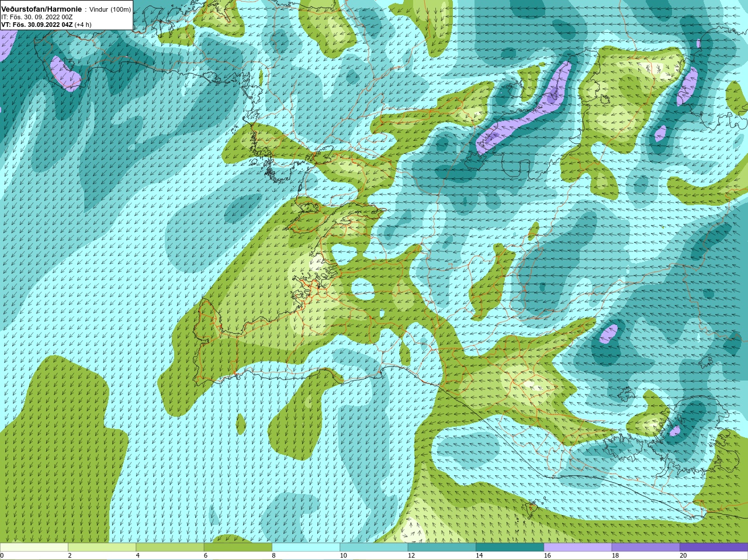748x560 pixels.
Task: Click the Vindur (100m) parameter label
Action: [x=110, y=9]
